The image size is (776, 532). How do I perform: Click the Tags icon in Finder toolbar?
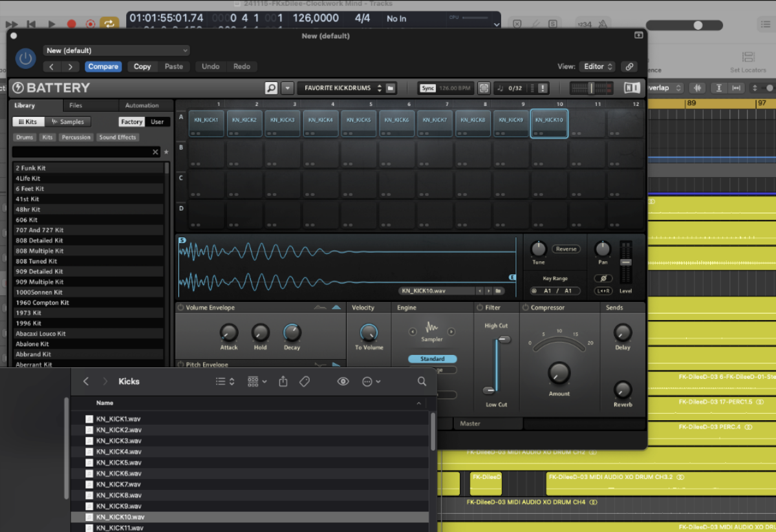[x=305, y=381]
